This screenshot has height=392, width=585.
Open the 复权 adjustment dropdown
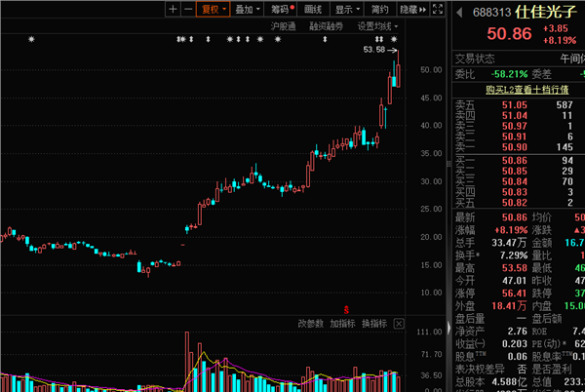(x=213, y=9)
